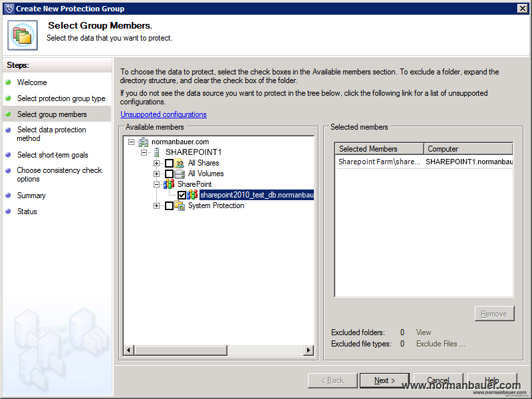Click the SharePoint farm icon
The width and height of the screenshot is (532, 399).
click(x=170, y=184)
